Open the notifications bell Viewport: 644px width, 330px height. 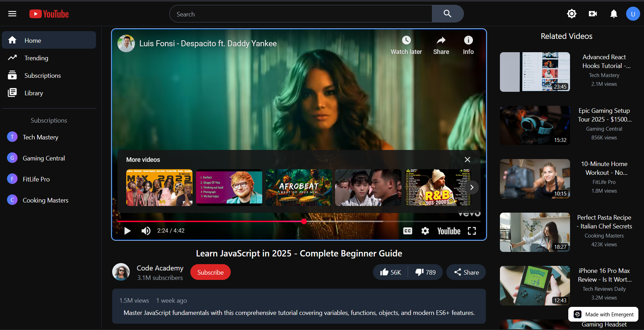coord(614,14)
